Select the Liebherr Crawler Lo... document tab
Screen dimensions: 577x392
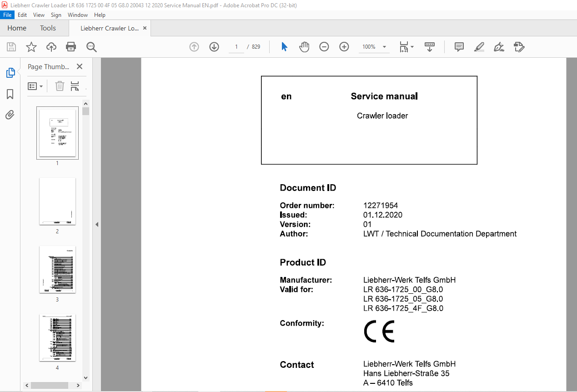[110, 28]
